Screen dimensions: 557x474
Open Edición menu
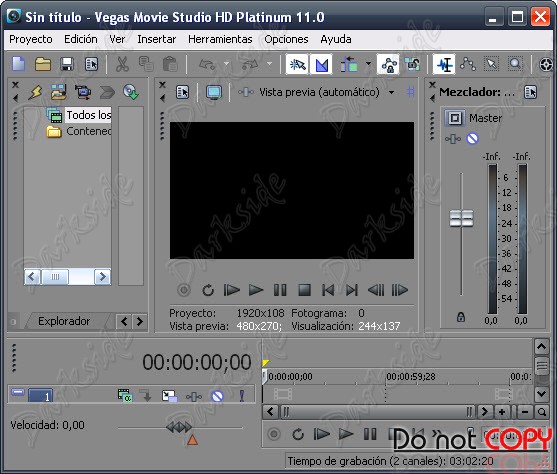[x=81, y=39]
